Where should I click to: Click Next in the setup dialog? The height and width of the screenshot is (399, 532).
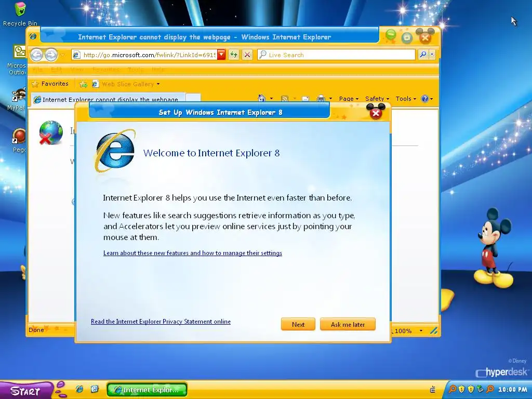[298, 324]
